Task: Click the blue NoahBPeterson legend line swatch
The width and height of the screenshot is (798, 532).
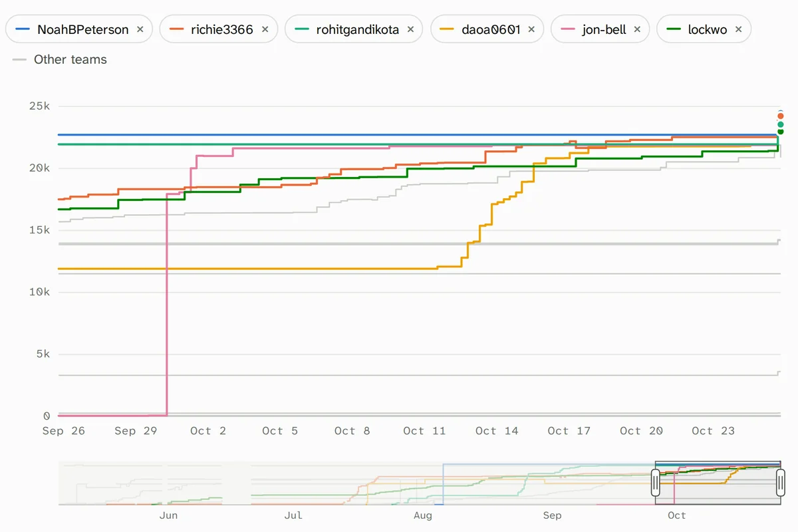Action: point(23,29)
